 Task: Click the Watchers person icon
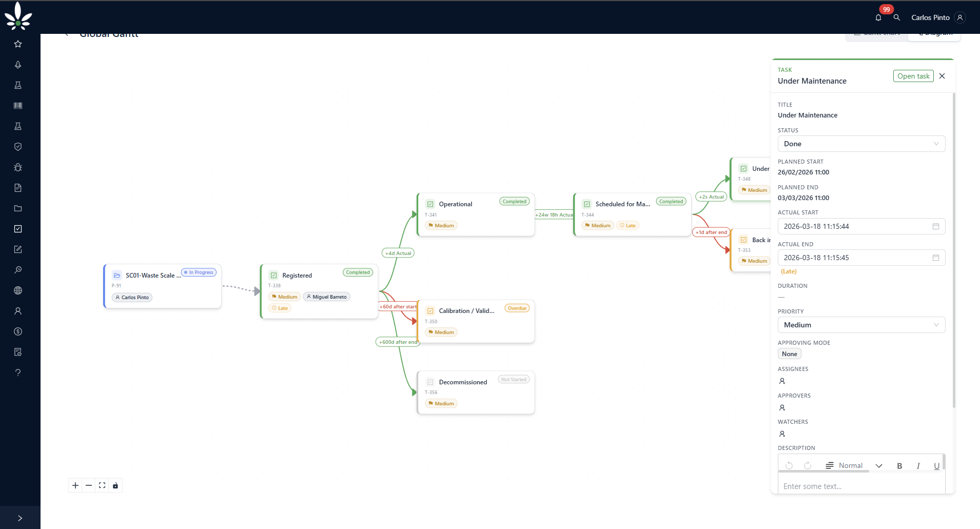click(782, 434)
